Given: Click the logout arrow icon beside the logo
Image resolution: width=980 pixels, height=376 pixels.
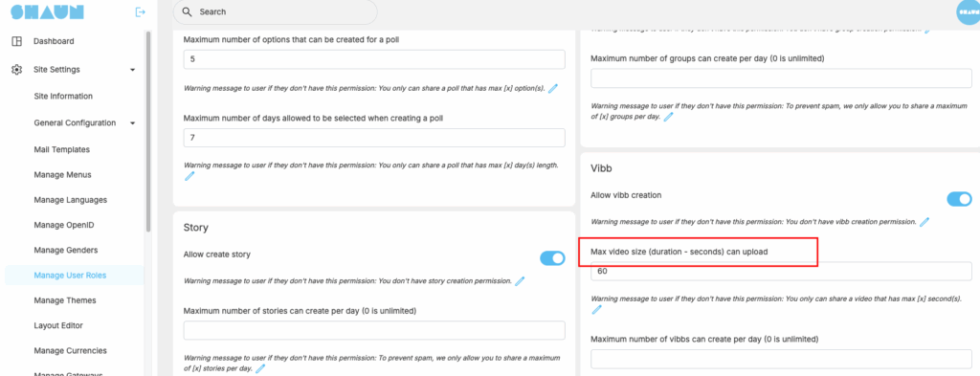Looking at the screenshot, I should (x=141, y=11).
